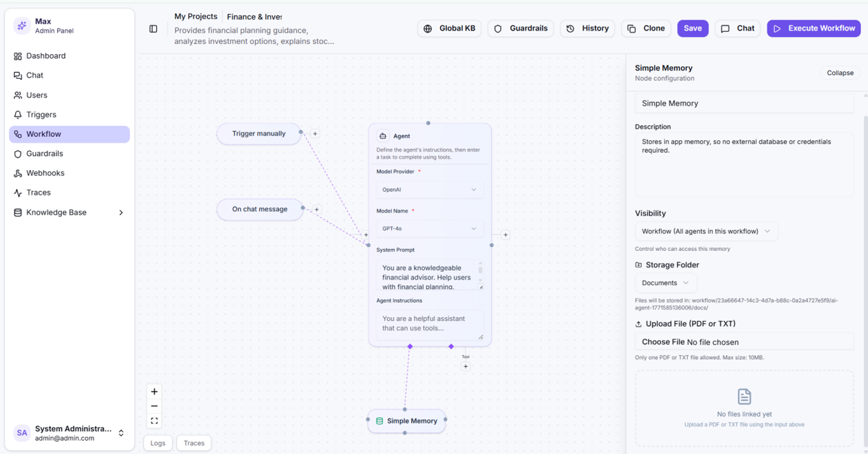868x454 pixels.
Task: Toggle the sidebar panel icon
Action: (x=153, y=29)
